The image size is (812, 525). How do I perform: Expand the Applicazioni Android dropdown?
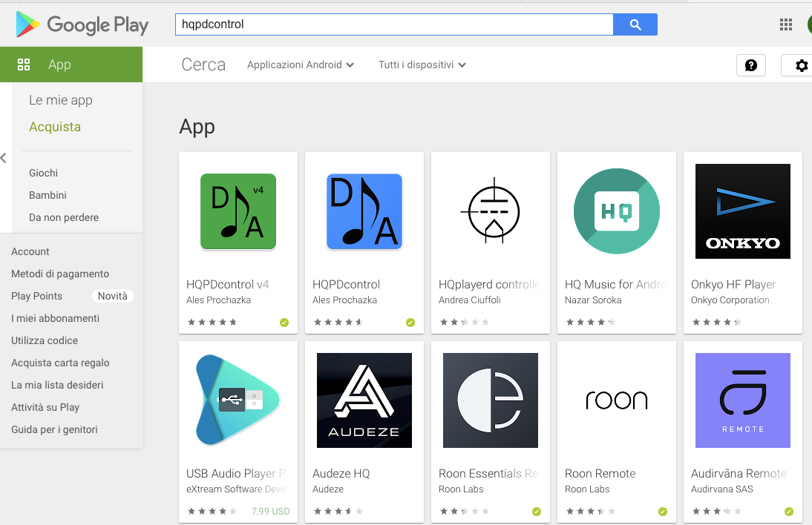click(301, 65)
